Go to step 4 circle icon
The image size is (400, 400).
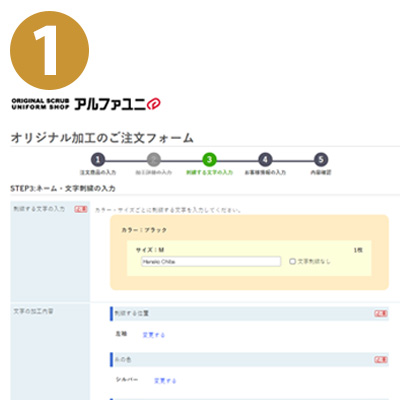coord(265,160)
